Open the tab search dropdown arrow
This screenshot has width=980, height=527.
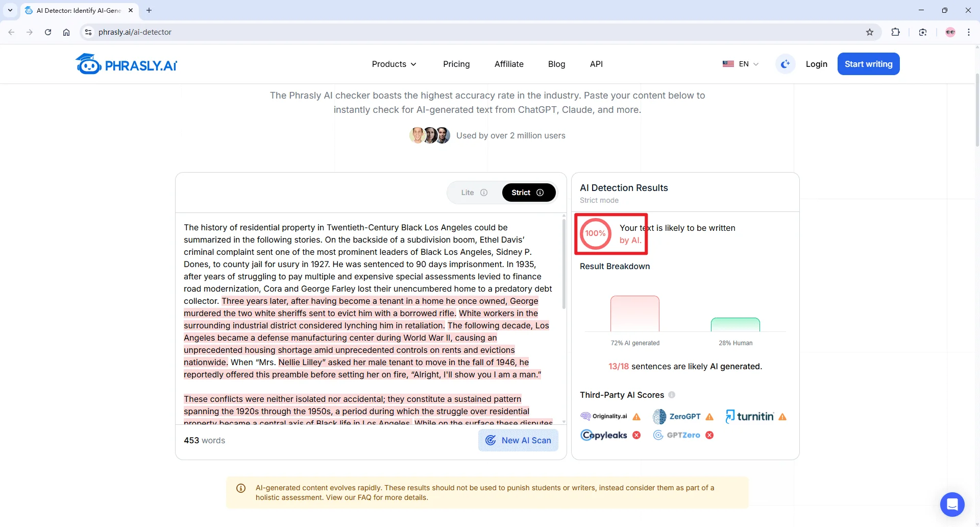click(x=10, y=10)
